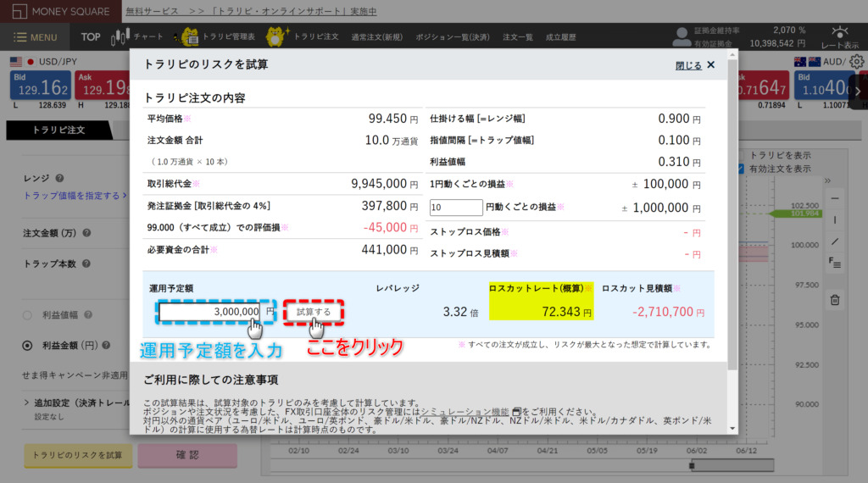Toggle 有効注文を表示 checkbox
The width and height of the screenshot is (868, 483).
tap(741, 169)
